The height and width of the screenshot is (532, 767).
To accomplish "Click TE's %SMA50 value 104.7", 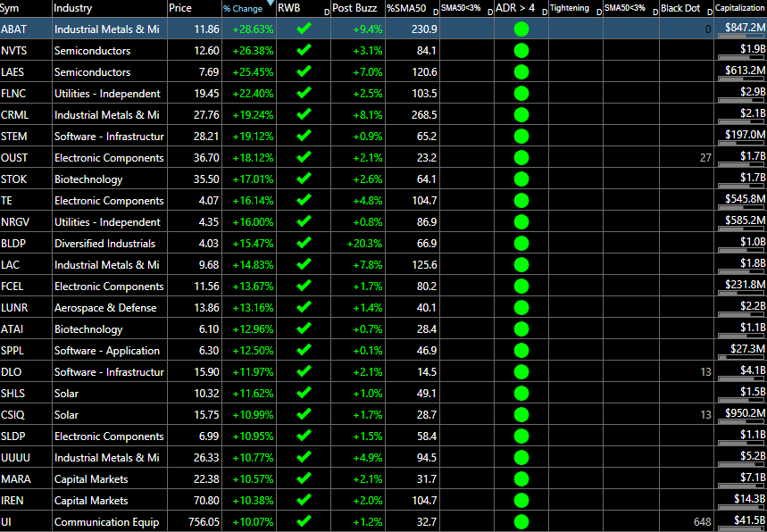I will point(424,201).
